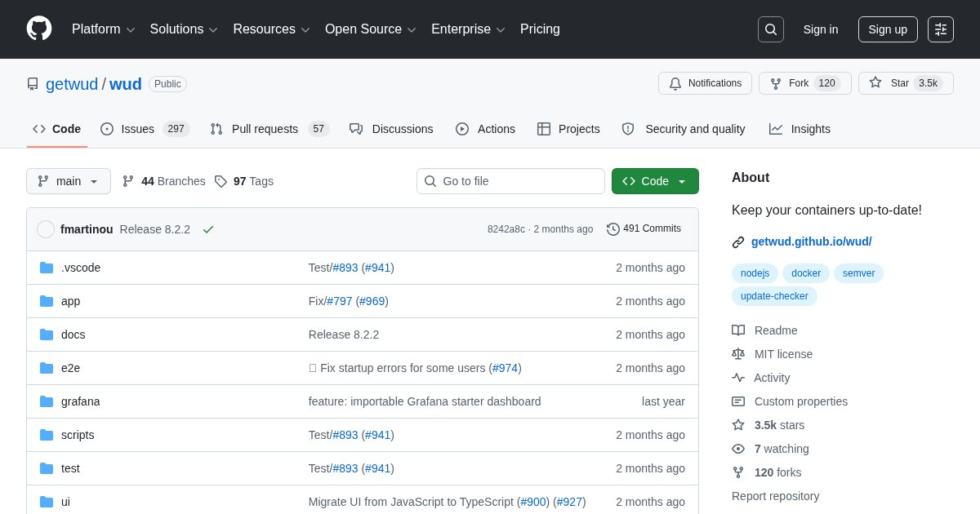Open the 120 forks link
Image resolution: width=980 pixels, height=514 pixels.
tap(777, 472)
